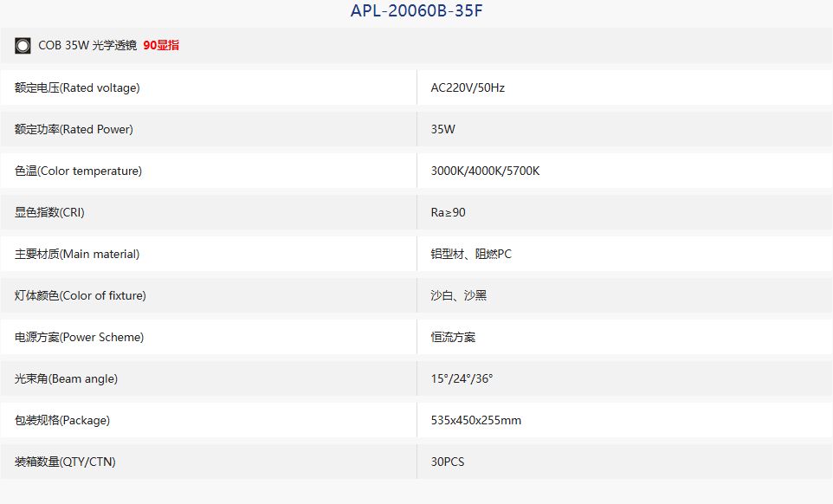Select the Color temperature label
This screenshot has height=504, width=833.
click(78, 171)
